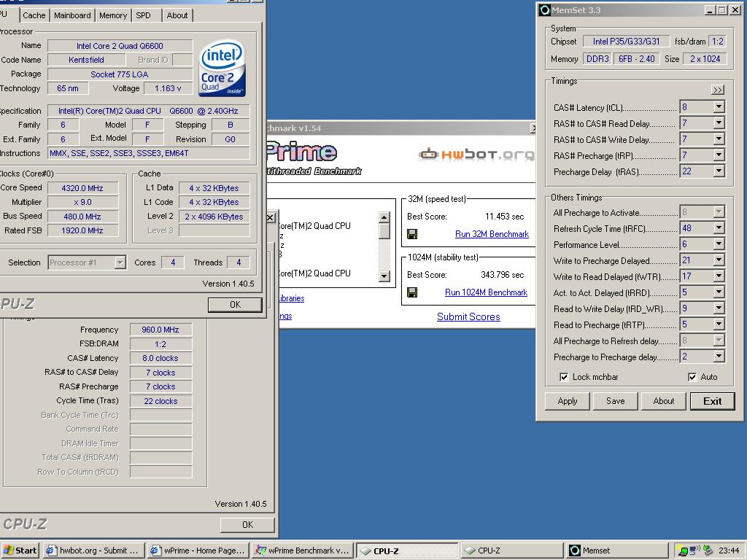
Task: Click the floppy save icon under 1024M stability test
Action: tap(412, 292)
